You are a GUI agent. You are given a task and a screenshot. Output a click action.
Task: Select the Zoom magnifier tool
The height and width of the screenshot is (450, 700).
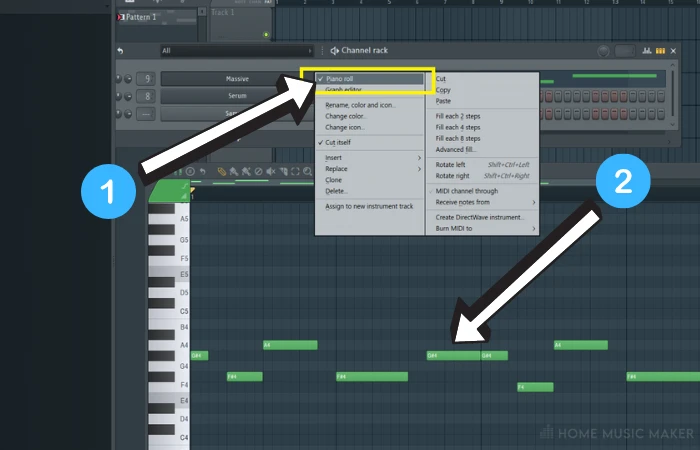(307, 171)
